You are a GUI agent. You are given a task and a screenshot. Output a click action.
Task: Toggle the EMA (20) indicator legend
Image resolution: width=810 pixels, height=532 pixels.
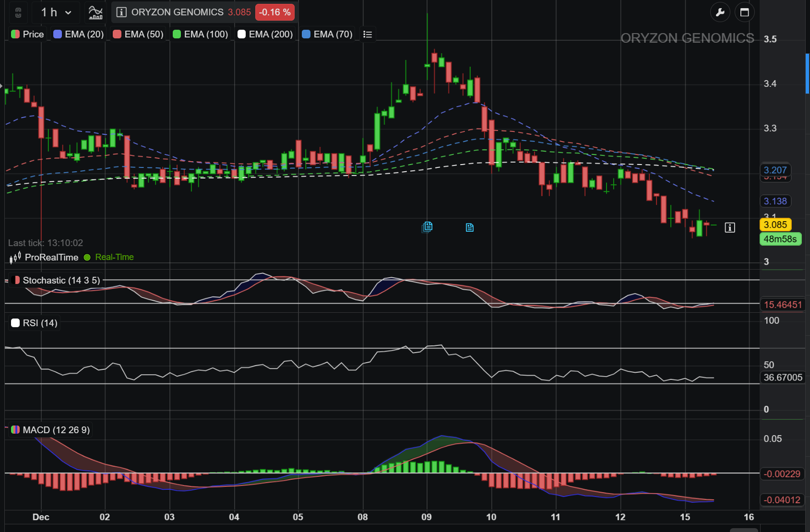(x=79, y=34)
